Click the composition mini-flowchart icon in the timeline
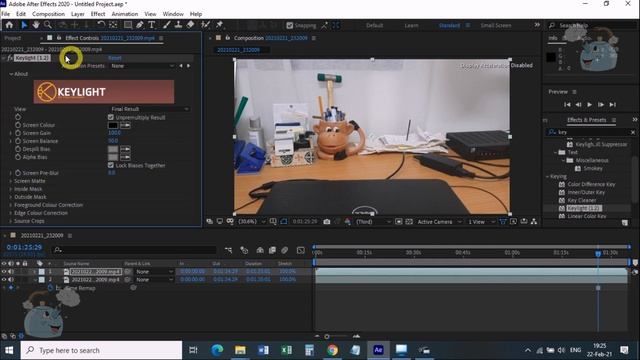 point(228,250)
